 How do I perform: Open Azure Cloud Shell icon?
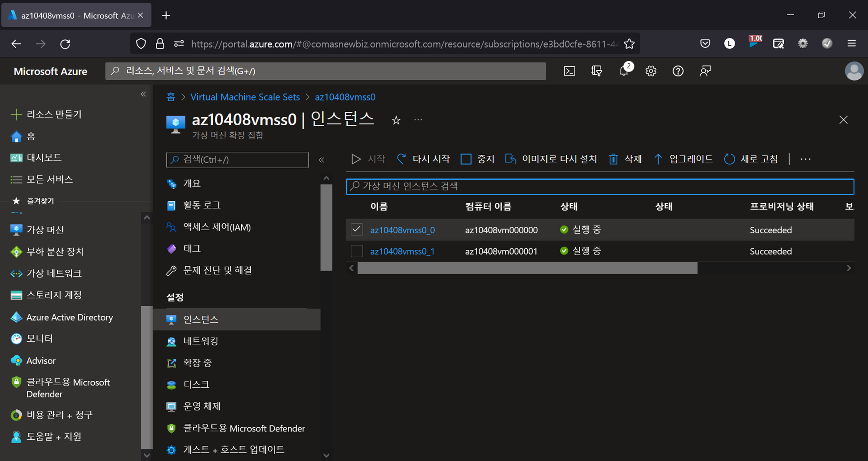(x=569, y=71)
